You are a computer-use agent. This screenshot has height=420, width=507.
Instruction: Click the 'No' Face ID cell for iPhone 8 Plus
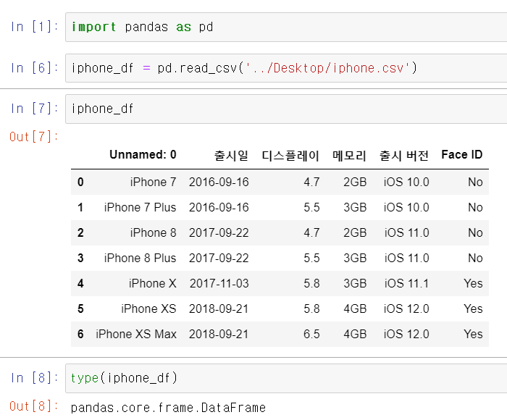coord(475,258)
